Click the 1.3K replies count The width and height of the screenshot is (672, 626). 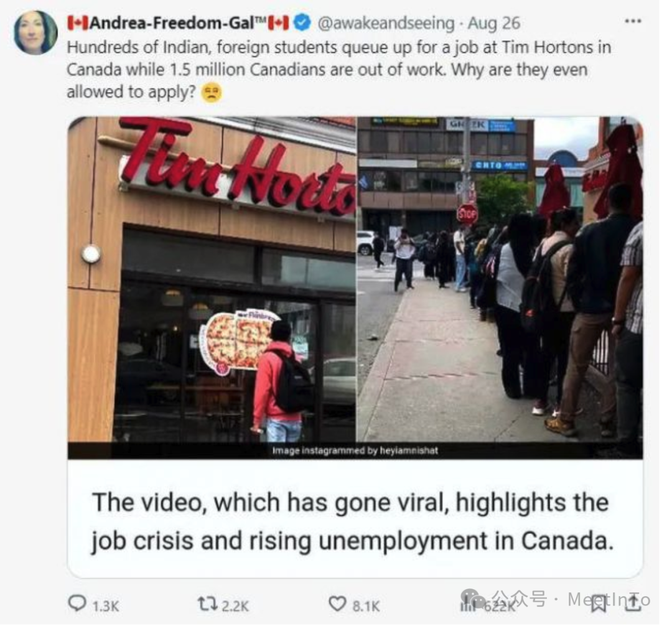pos(105,606)
